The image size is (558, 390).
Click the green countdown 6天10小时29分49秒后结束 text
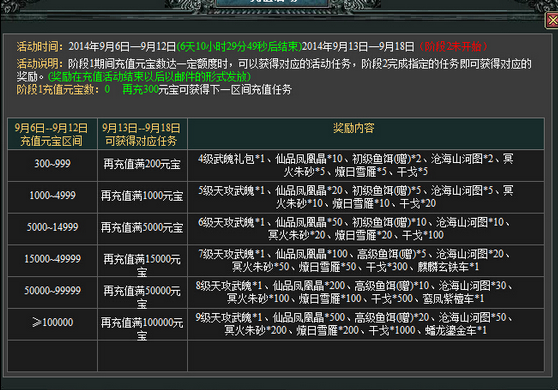(239, 46)
